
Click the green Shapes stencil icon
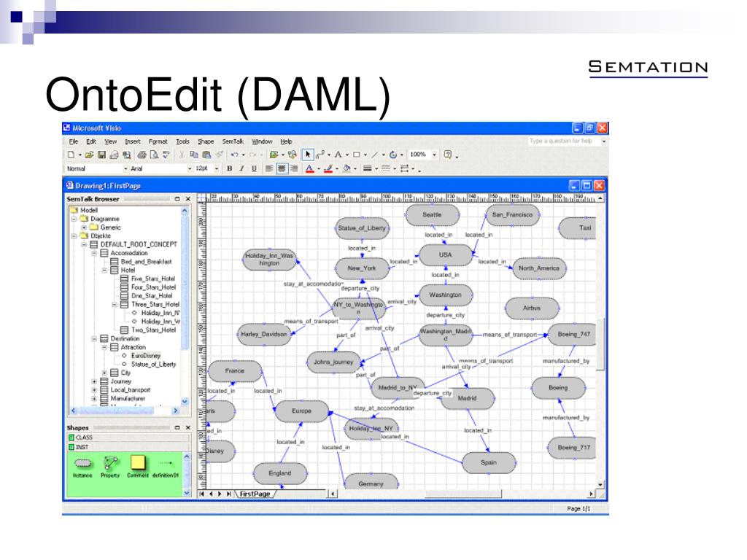tap(274, 155)
